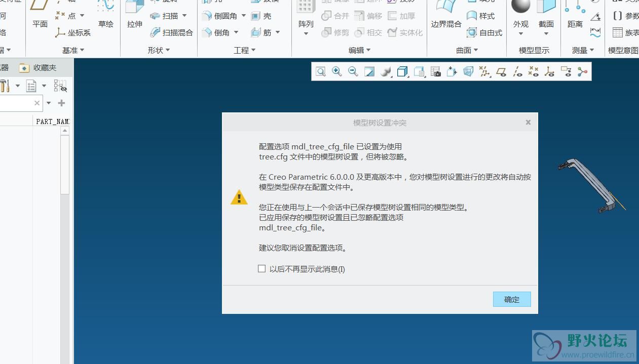
Task: Select the 平面 (Plane) datum tool
Action: click(x=40, y=15)
